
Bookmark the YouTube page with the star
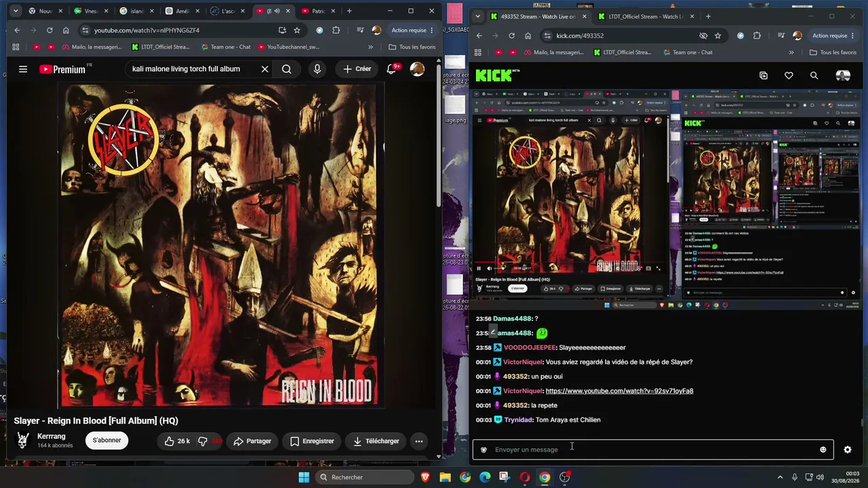click(x=297, y=30)
